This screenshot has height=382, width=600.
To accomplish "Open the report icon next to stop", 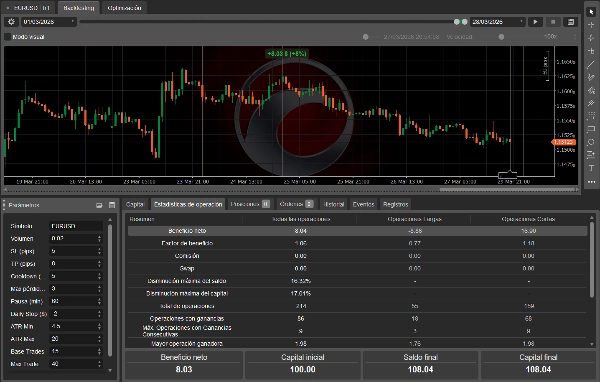I will tap(571, 22).
